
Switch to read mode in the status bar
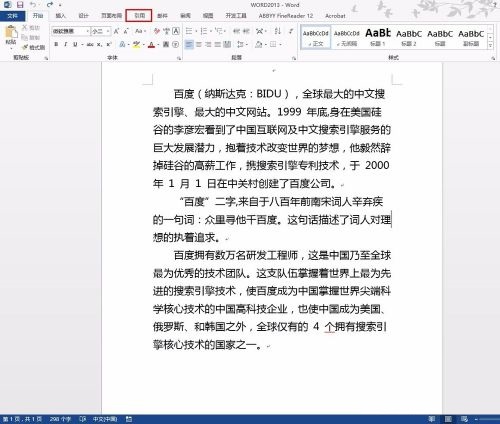[432, 419]
